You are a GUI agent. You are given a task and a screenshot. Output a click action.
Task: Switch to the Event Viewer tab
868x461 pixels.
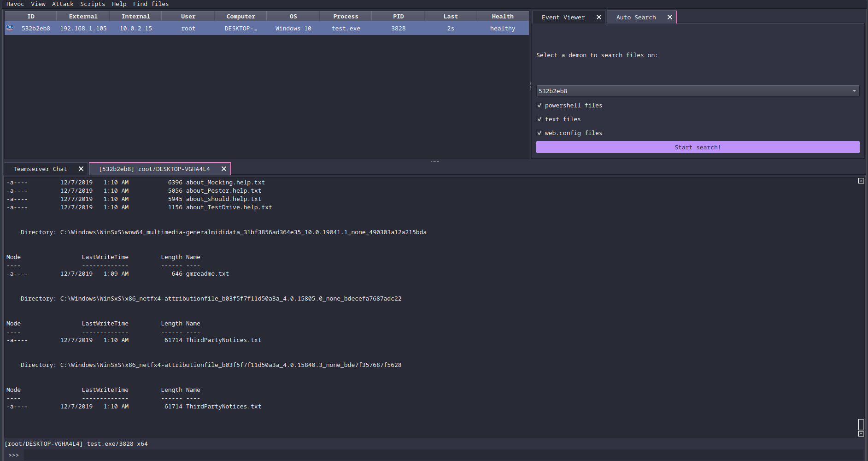[x=563, y=17]
